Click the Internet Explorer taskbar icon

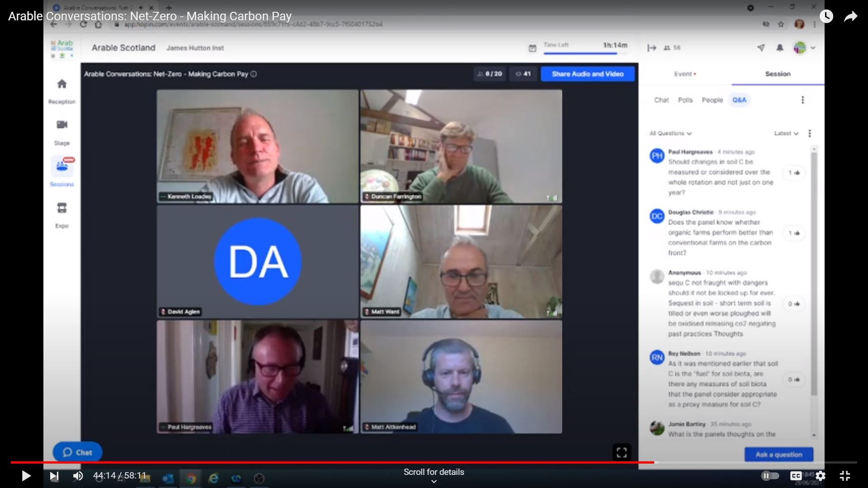(213, 478)
